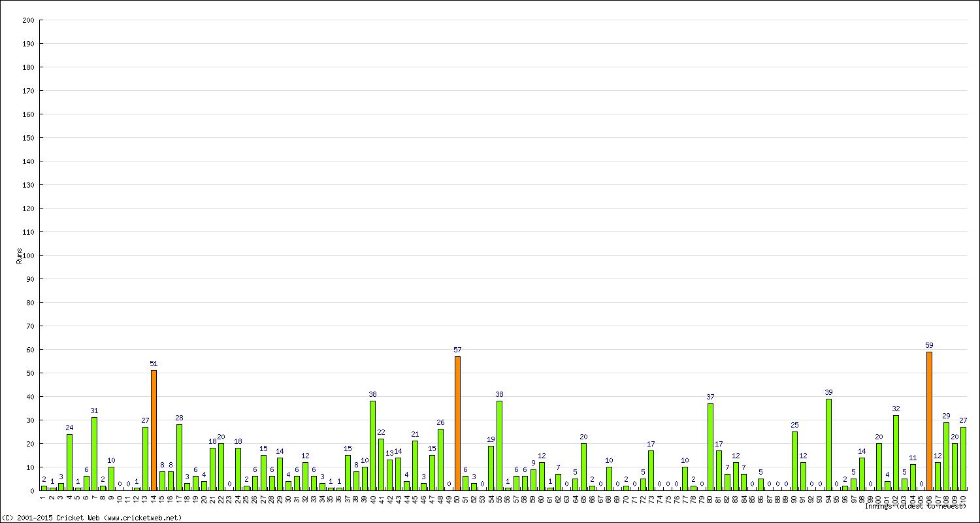Click the y-axis label "130"

click(x=28, y=185)
